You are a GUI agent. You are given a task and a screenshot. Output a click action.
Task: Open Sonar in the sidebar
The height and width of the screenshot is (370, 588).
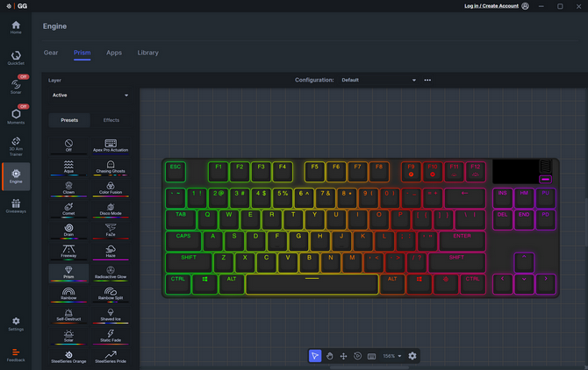point(16,86)
